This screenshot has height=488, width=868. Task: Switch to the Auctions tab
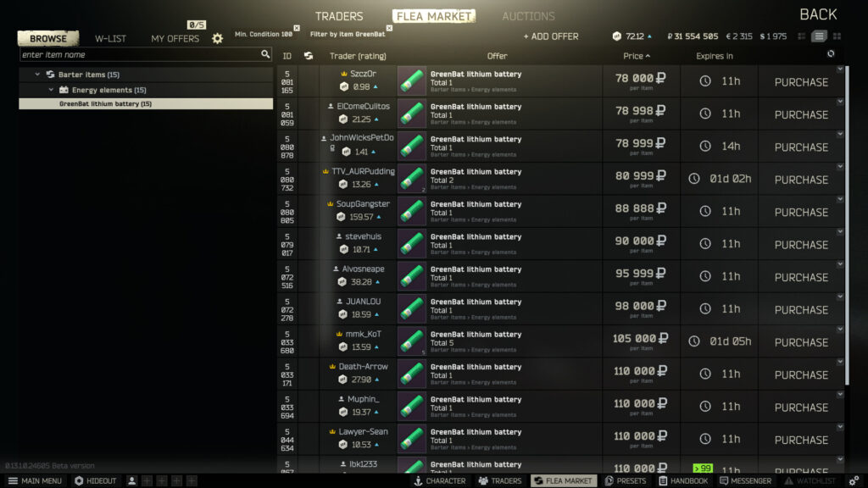pyautogui.click(x=528, y=17)
